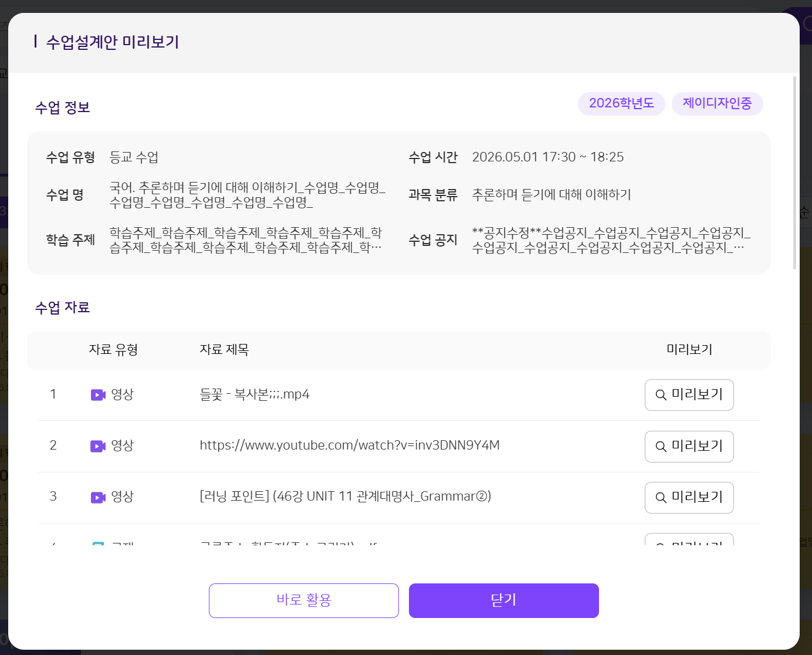
Task: Preview the YouTube video material
Action: pos(689,447)
